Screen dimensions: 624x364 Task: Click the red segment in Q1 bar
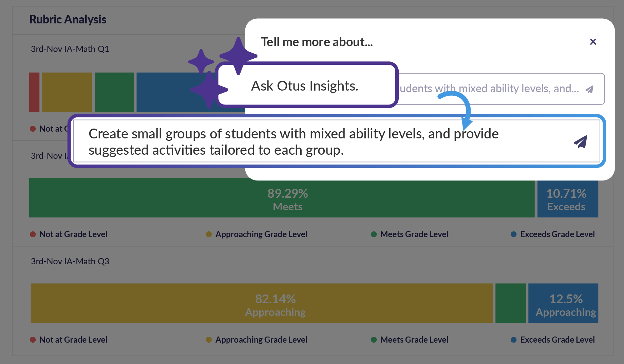(34, 92)
